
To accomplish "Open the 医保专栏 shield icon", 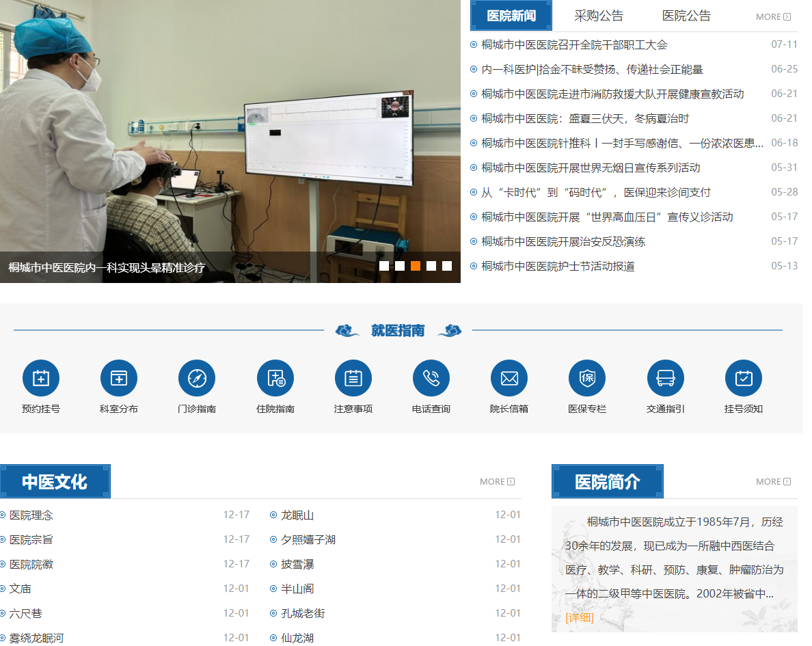I will pos(587,378).
